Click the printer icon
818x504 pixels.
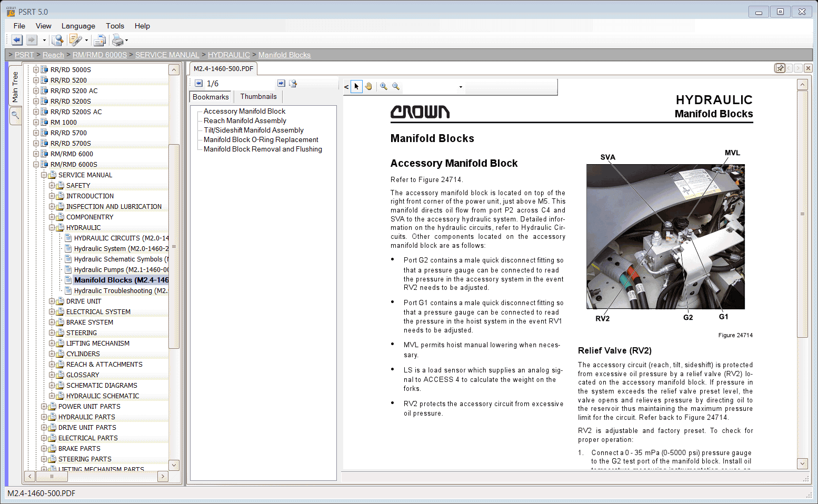(117, 40)
